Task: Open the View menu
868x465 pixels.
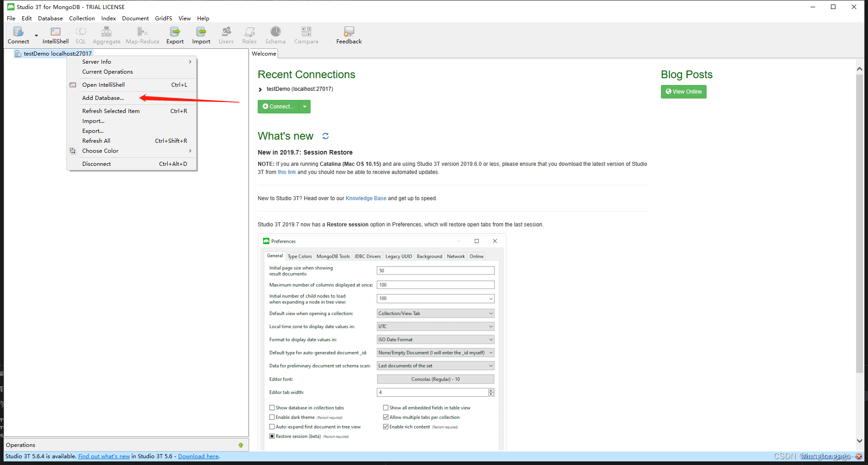Action: coord(184,19)
